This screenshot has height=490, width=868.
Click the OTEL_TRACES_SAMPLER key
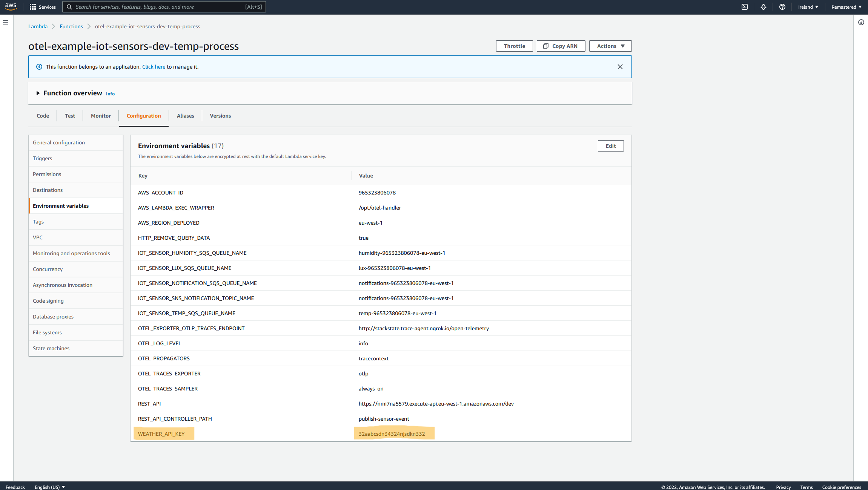click(168, 389)
